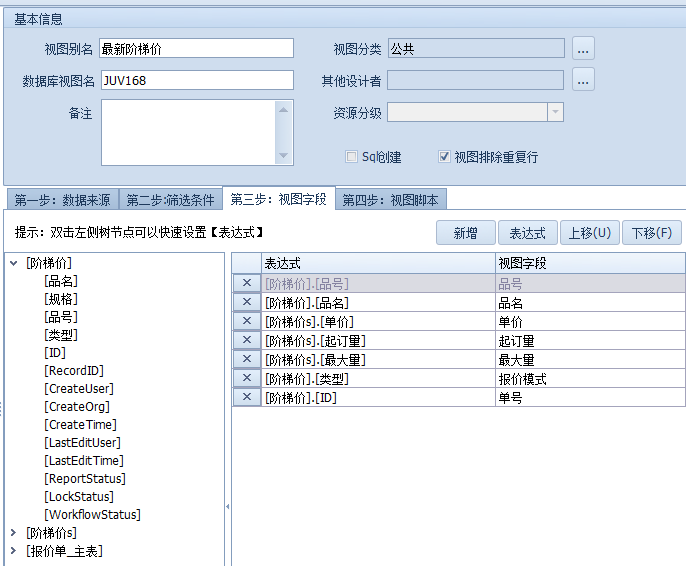The height and width of the screenshot is (566, 686).
Task: Delete the [阶梯价].[品名] row with X icon
Action: pyautogui.click(x=246, y=303)
